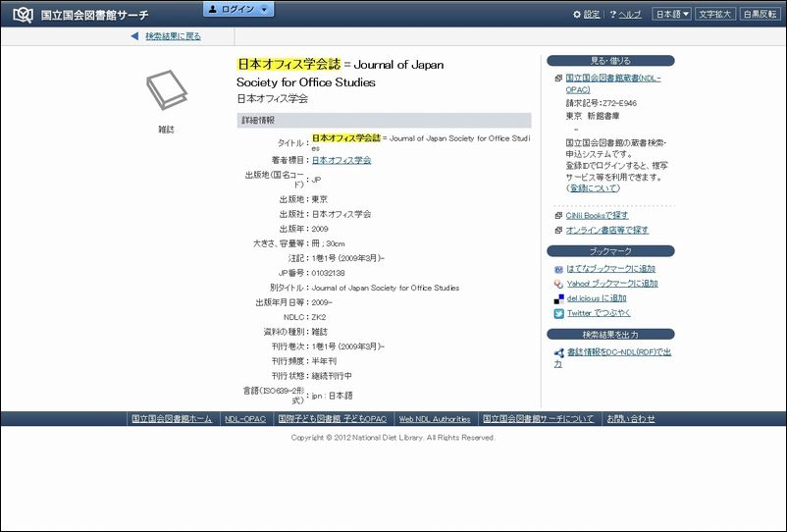Open the 日本語 language dropdown

click(671, 14)
